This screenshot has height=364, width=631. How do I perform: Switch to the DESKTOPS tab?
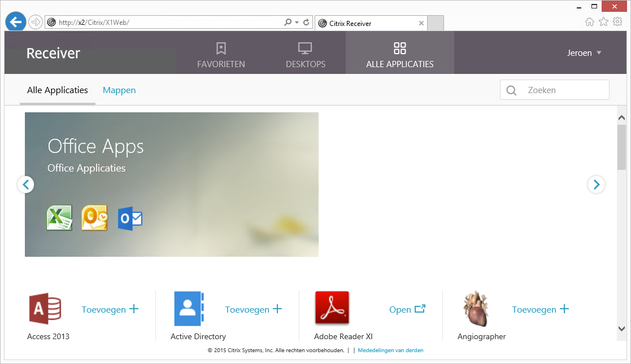[306, 55]
